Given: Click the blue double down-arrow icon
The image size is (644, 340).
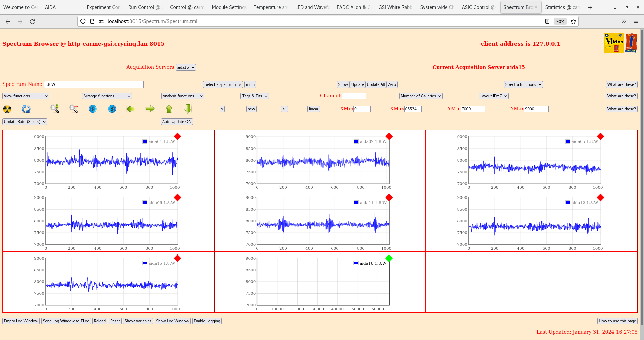Looking at the screenshot, I should pyautogui.click(x=93, y=109).
